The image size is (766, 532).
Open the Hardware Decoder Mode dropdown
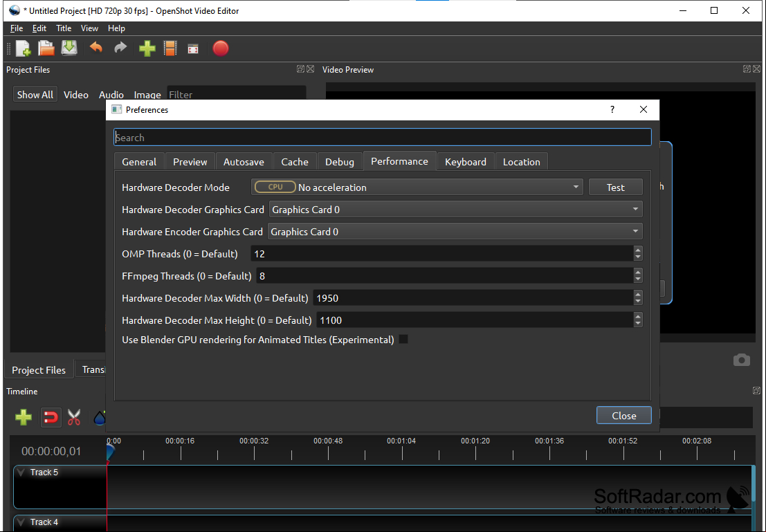coord(417,187)
